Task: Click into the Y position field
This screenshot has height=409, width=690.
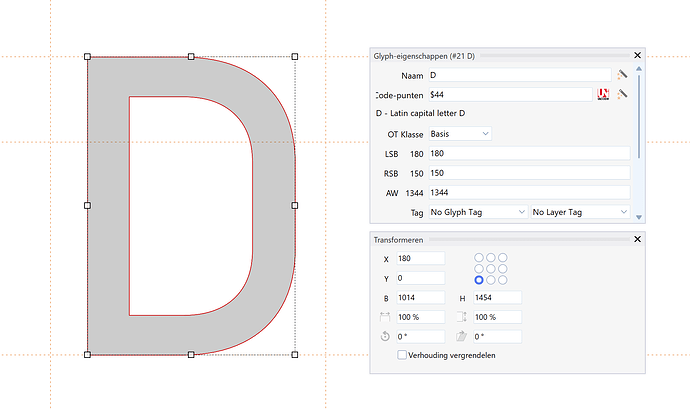Action: (421, 278)
